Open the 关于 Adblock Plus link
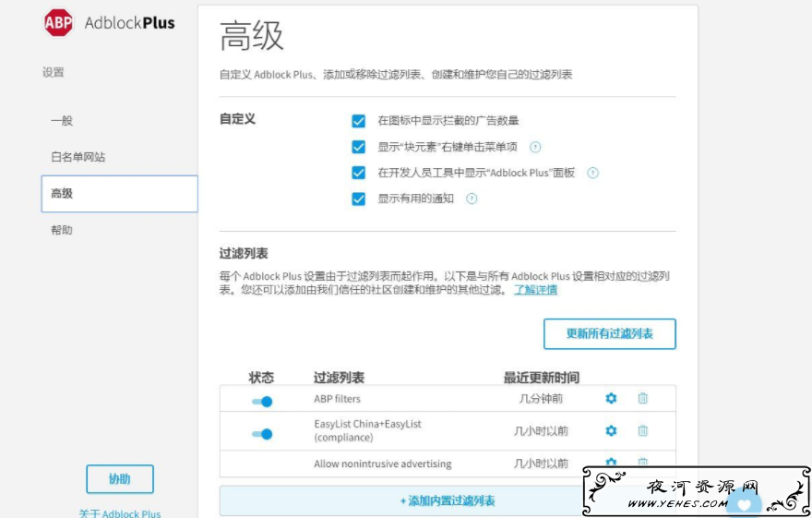This screenshot has height=518, width=812. tap(120, 514)
